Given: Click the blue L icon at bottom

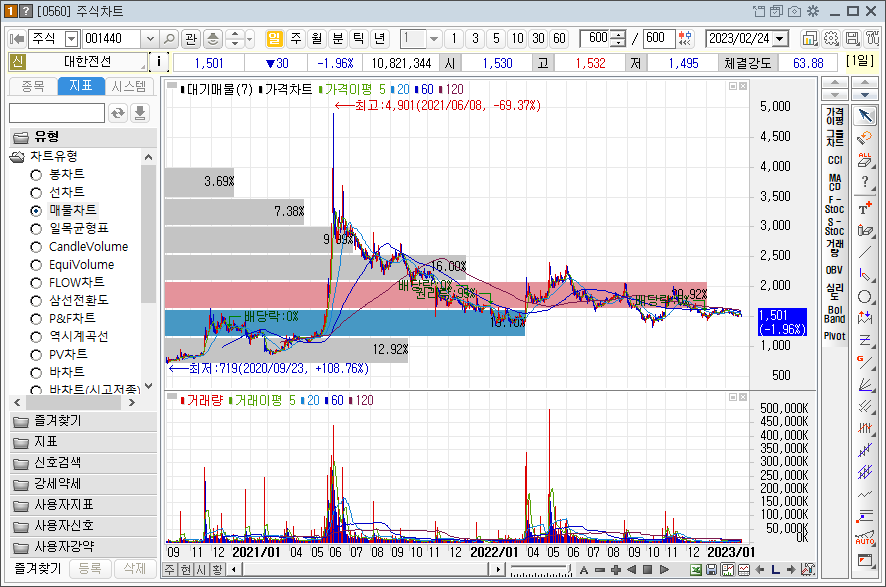Looking at the screenshot, I should click(x=775, y=569).
